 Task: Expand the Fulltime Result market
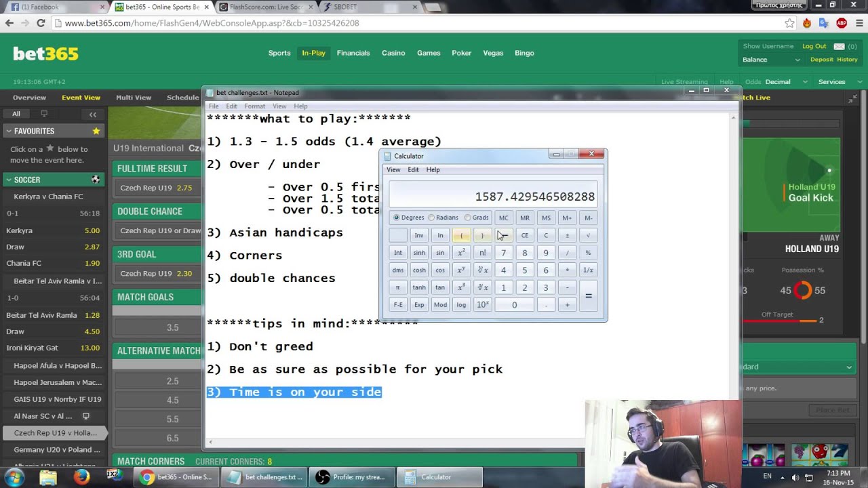[157, 169]
